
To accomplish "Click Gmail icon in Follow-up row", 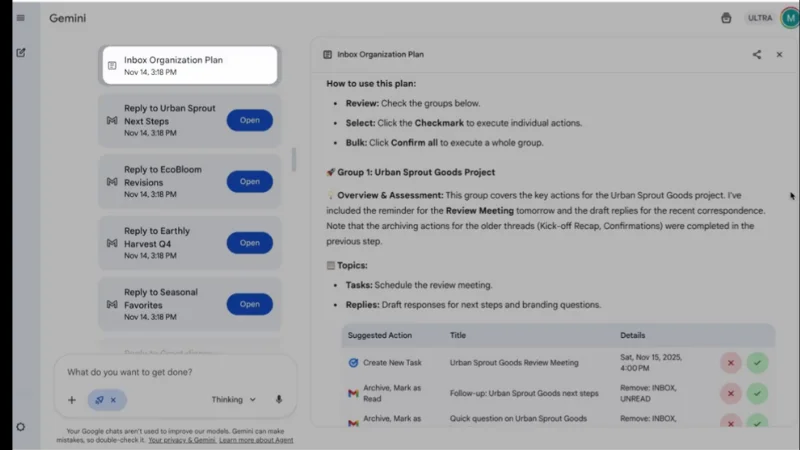I will (x=353, y=393).
